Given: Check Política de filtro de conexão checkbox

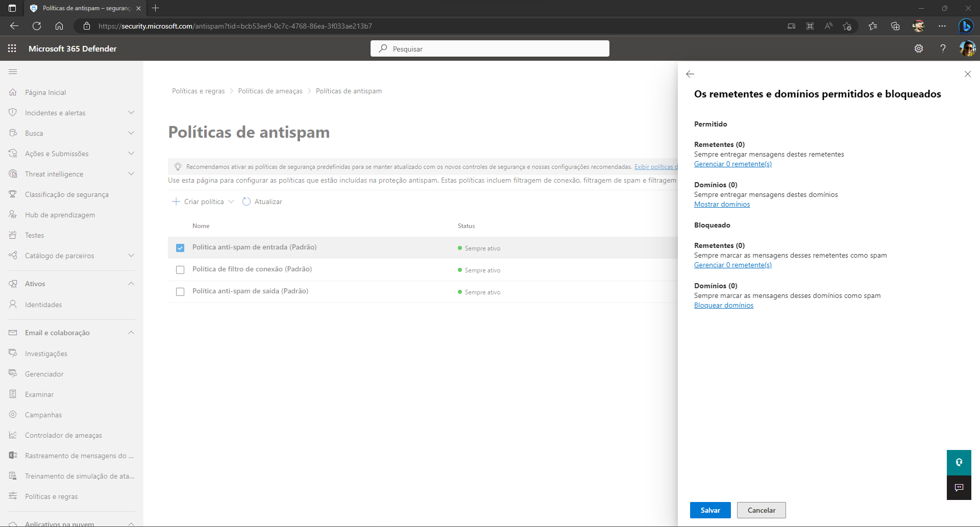Looking at the screenshot, I should click(x=180, y=270).
